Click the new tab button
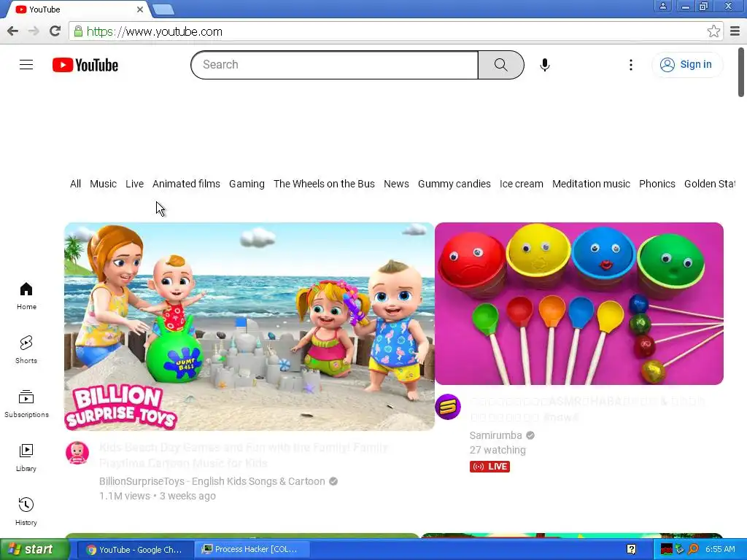 pyautogui.click(x=163, y=9)
